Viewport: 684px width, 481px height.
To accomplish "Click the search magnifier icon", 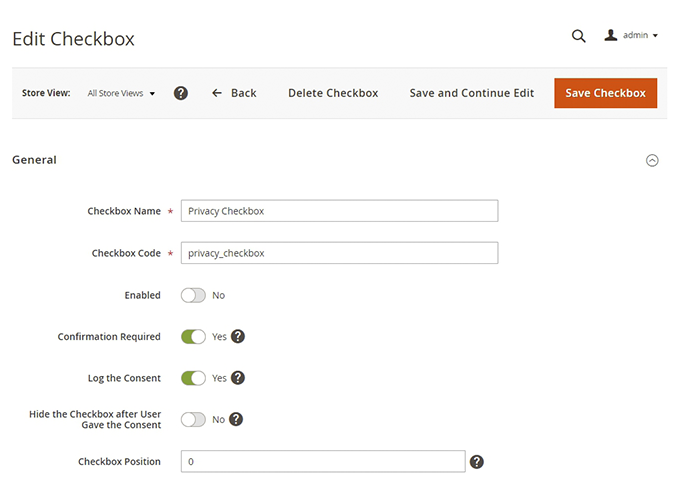I will [578, 36].
